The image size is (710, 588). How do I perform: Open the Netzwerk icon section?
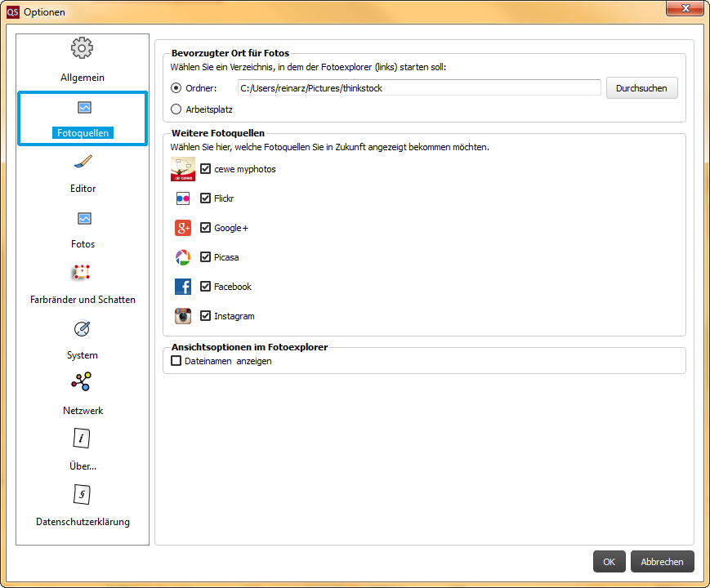click(82, 382)
